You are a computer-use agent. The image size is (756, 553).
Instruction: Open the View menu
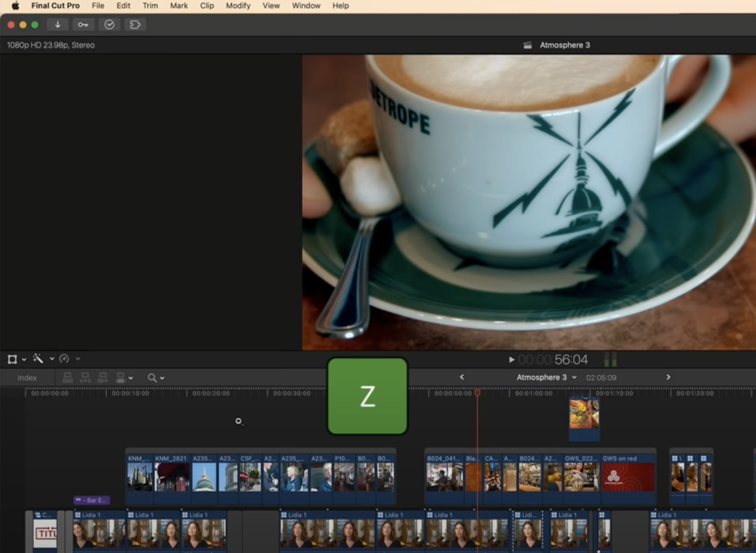[x=271, y=5]
